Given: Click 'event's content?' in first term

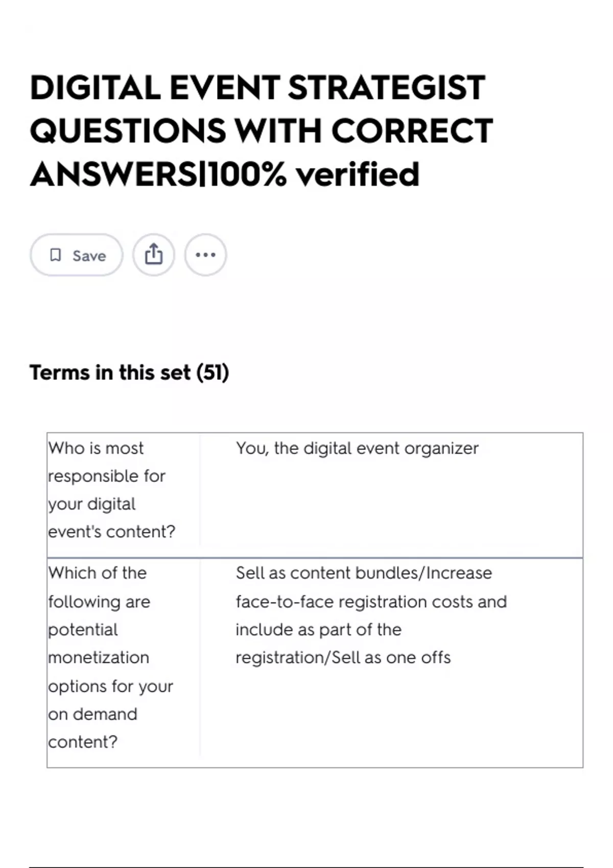Looking at the screenshot, I should pos(111,532).
